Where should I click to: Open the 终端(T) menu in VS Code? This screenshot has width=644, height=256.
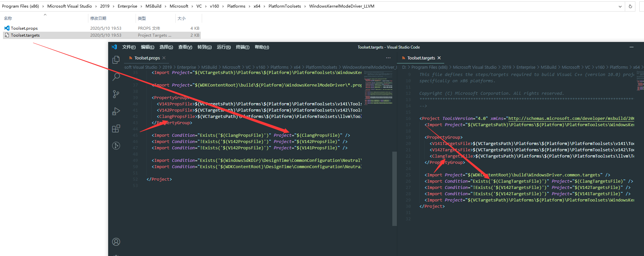(x=243, y=47)
